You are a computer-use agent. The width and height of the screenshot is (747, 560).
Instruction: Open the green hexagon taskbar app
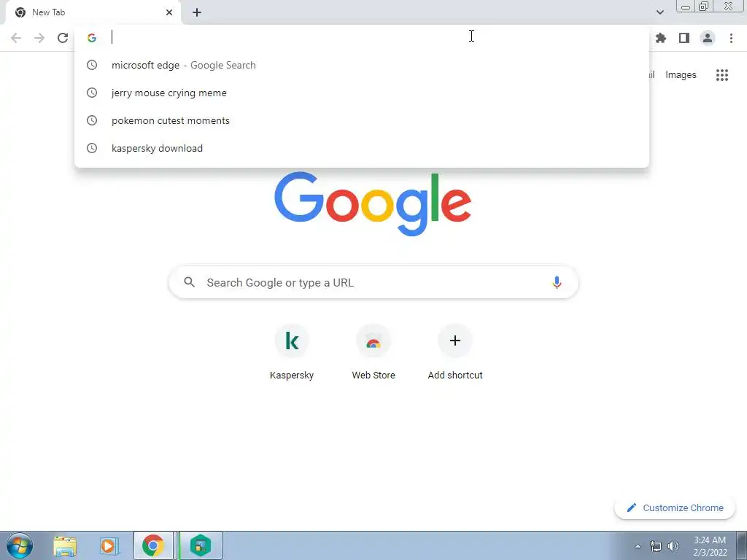click(x=201, y=545)
